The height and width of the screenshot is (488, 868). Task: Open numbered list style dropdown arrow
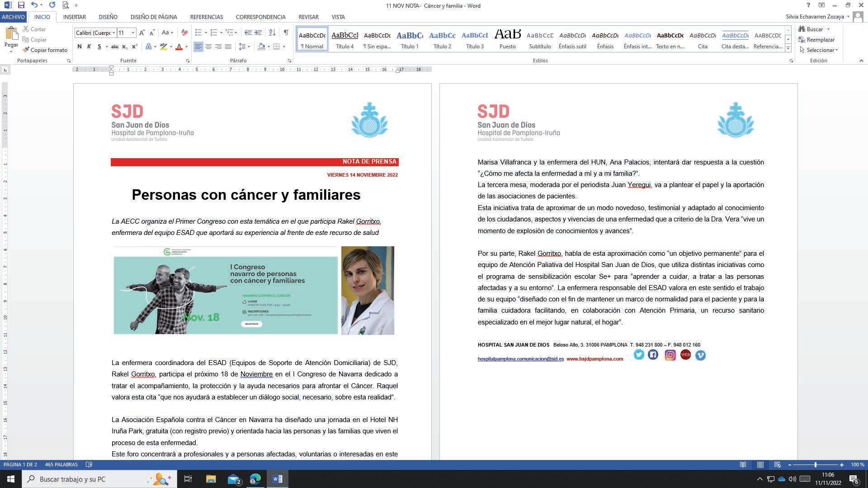click(221, 33)
